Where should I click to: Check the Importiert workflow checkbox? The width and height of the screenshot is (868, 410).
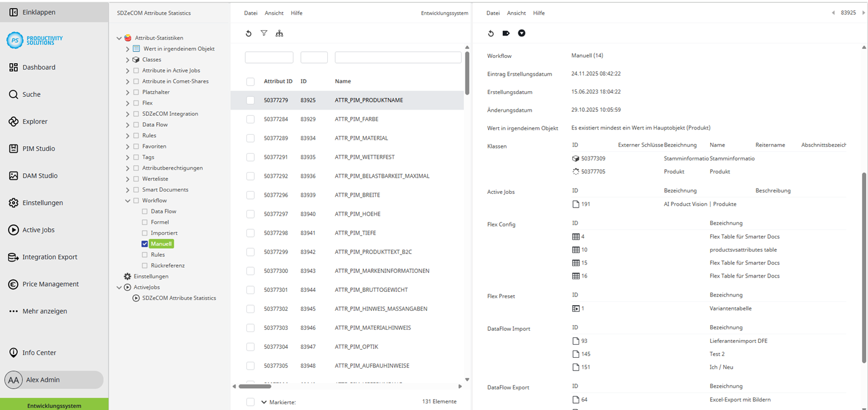coord(144,233)
